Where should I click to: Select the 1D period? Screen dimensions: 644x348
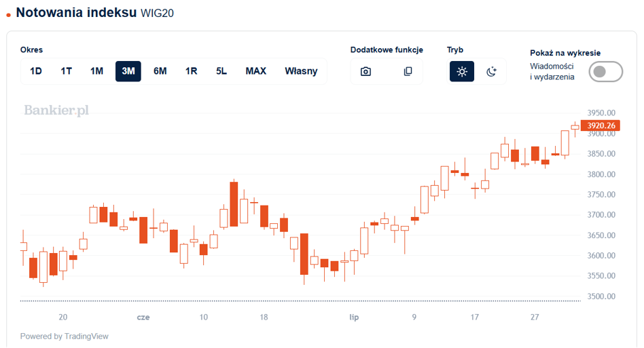[36, 71]
